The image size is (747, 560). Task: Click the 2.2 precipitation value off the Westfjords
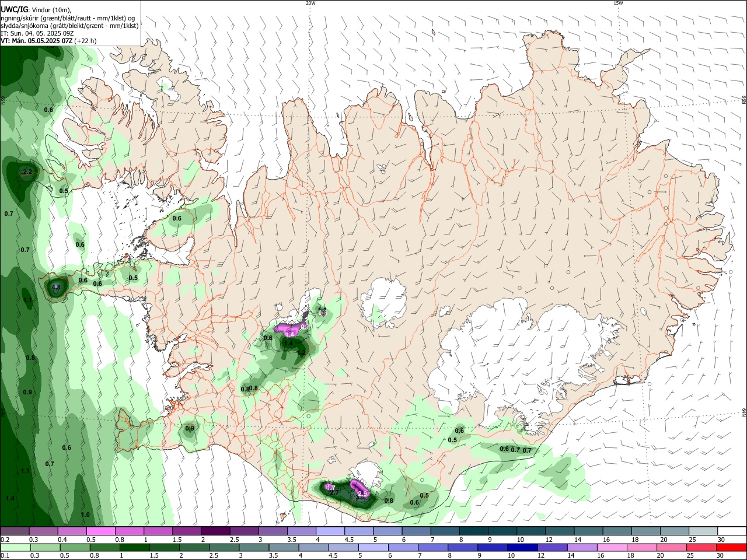click(27, 172)
